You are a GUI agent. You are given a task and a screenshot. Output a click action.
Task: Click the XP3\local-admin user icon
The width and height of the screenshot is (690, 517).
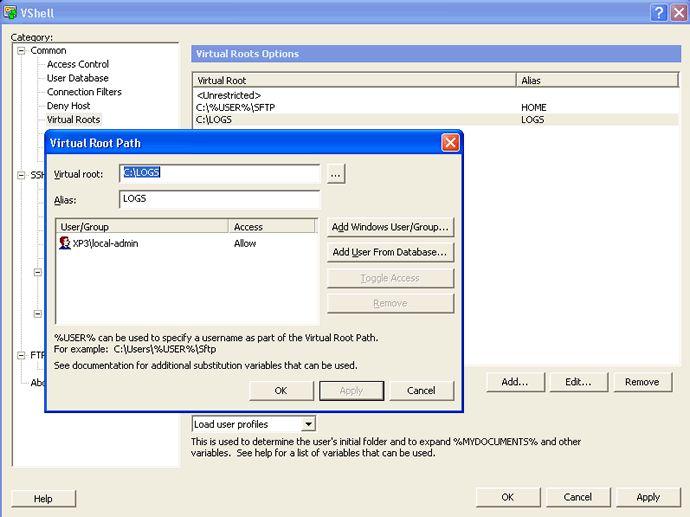[x=65, y=243]
